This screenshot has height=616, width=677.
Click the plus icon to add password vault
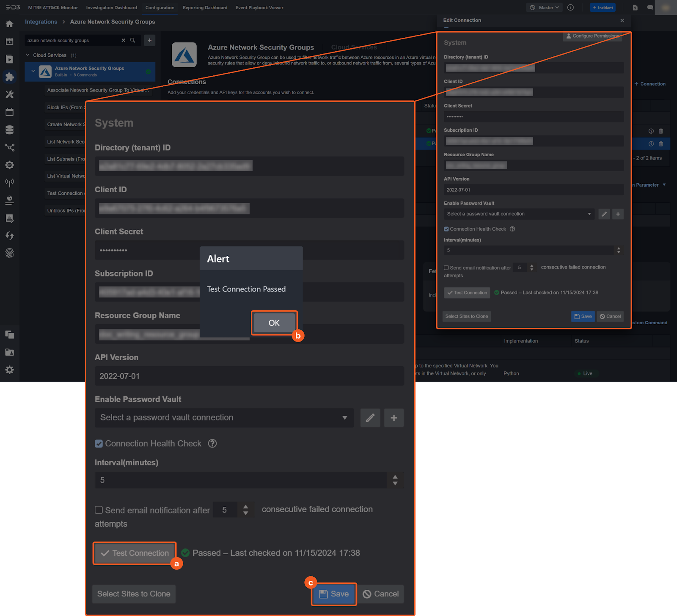coord(394,418)
